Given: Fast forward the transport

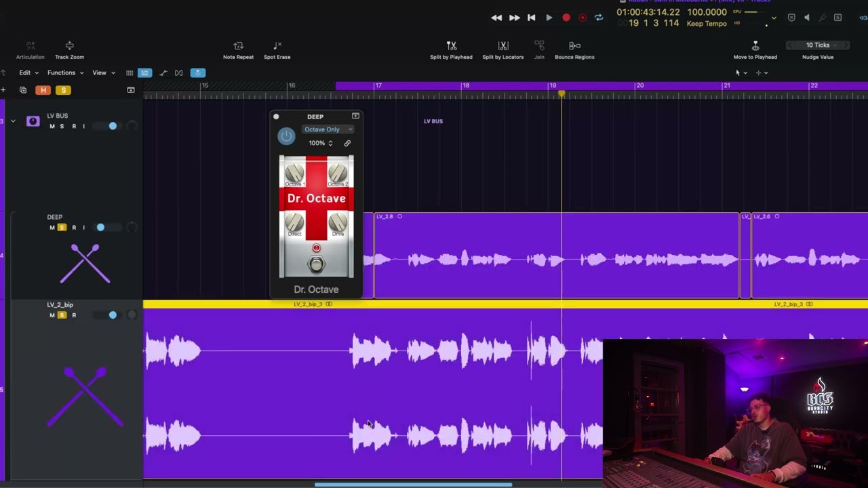Looking at the screenshot, I should tap(514, 18).
